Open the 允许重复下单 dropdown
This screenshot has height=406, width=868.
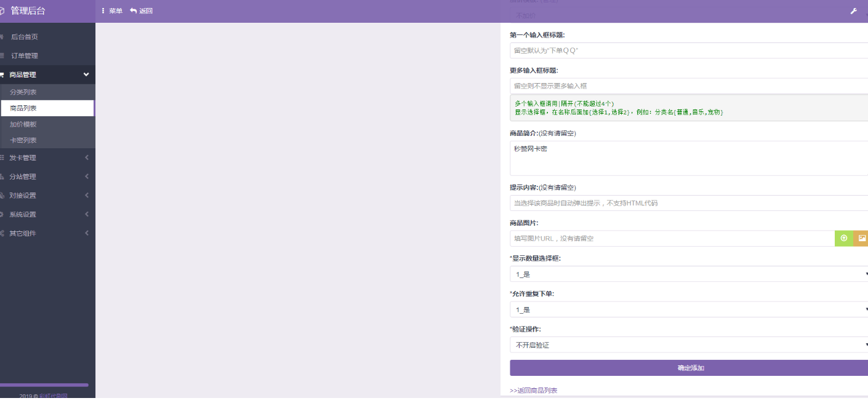tap(689, 309)
